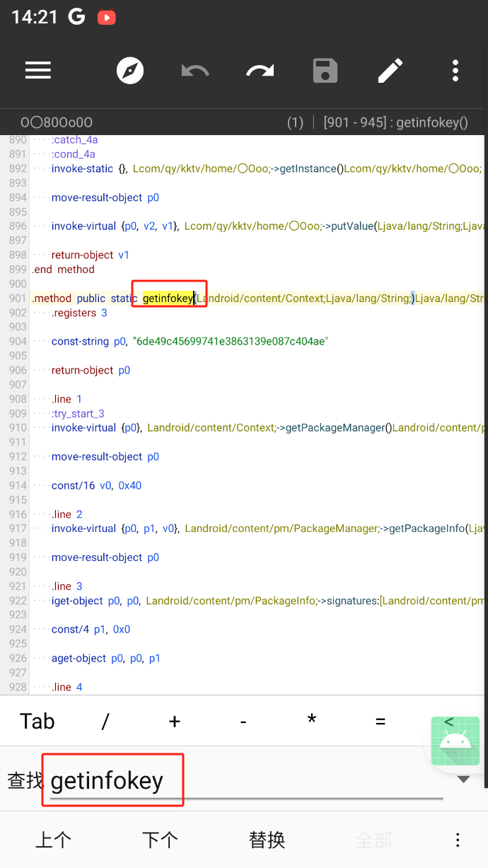Redo the last edit
The image size is (488, 868).
point(260,70)
